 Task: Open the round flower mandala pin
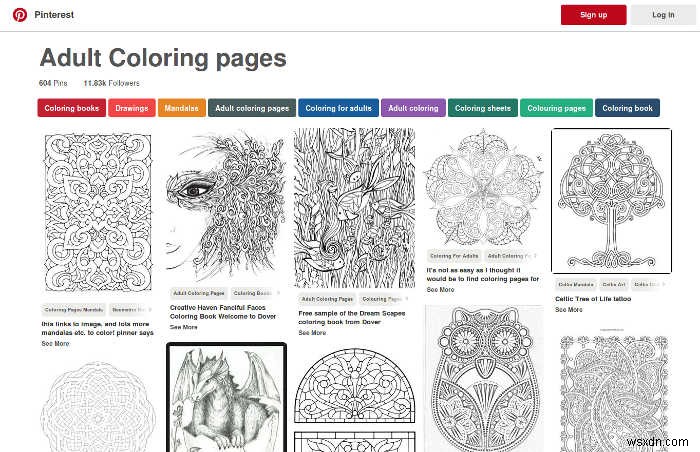click(x=484, y=187)
